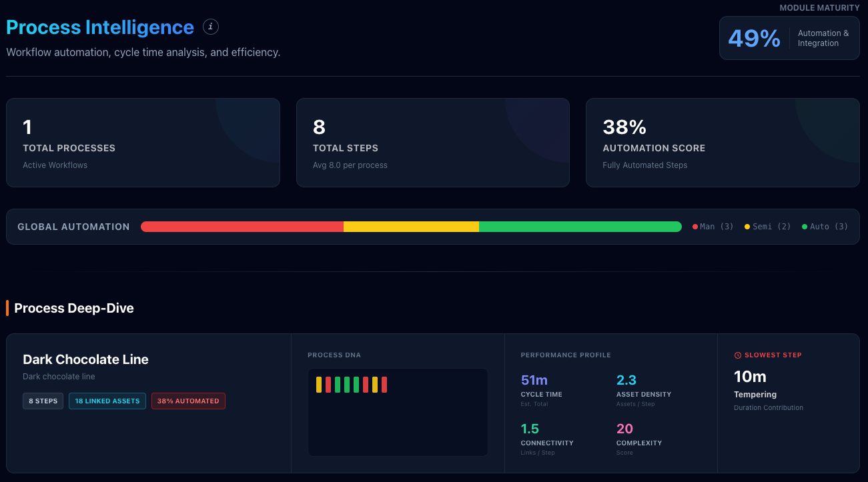Open the 49% Module Maturity card
Viewport: 868px width, 482px height.
pos(789,38)
